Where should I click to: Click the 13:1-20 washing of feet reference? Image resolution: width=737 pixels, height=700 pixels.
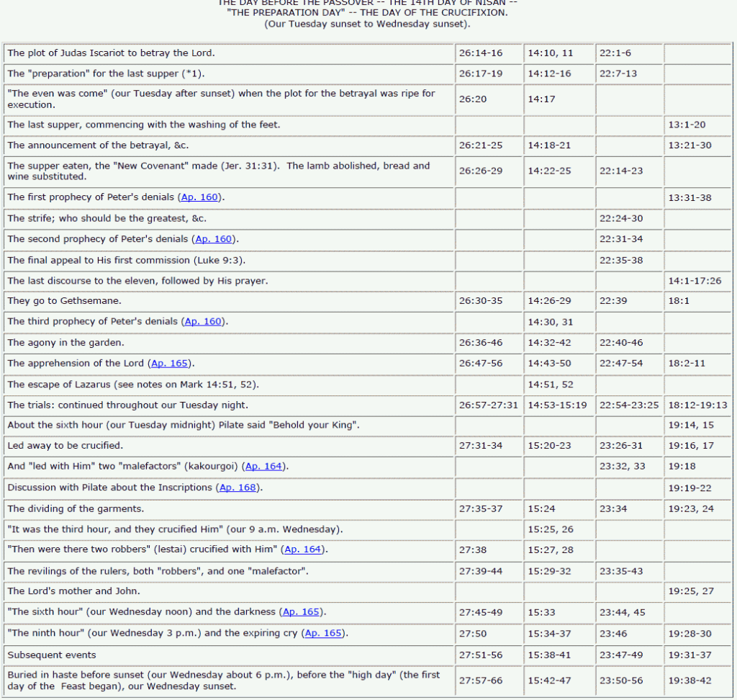[687, 125]
